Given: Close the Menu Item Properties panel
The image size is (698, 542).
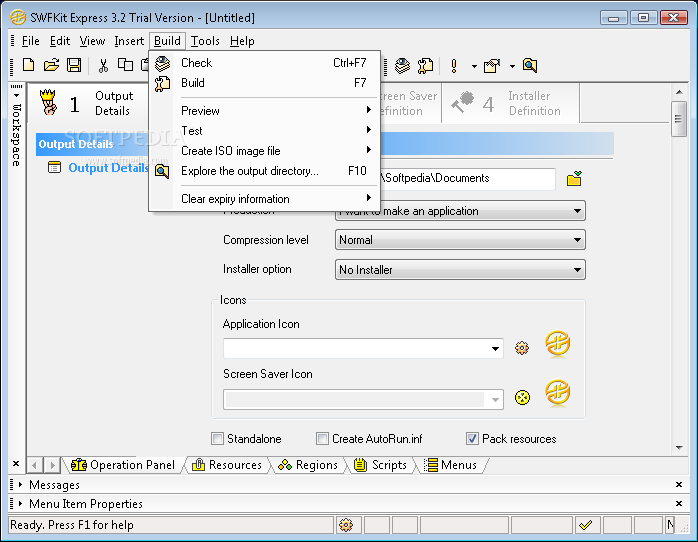Looking at the screenshot, I should tap(679, 504).
